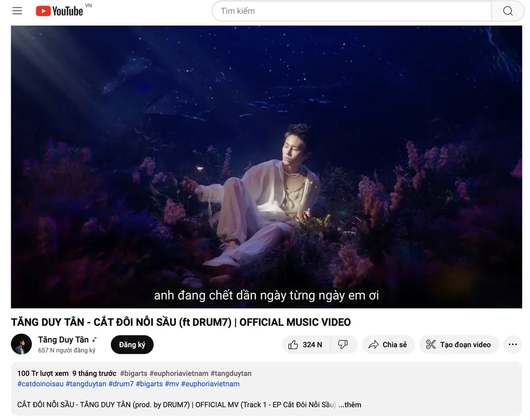Screen dimensions: 530x420
Task: Open the #catdoinoisau hashtag link
Action: coord(40,384)
